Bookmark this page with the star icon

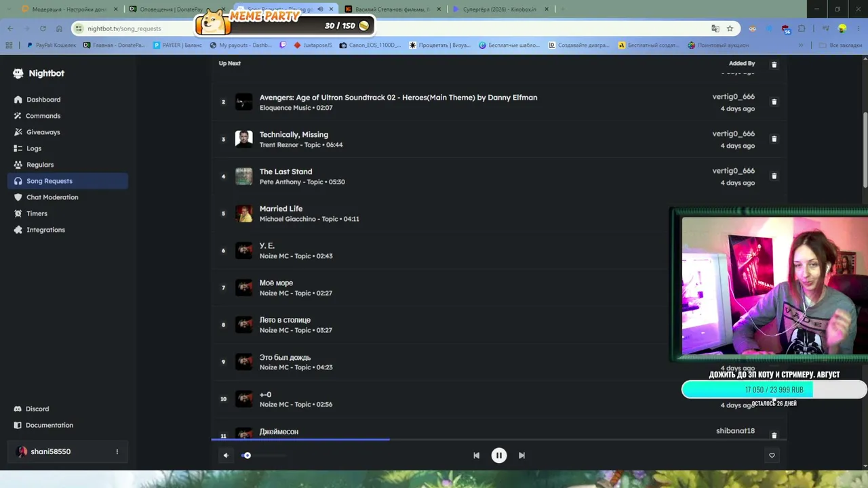[730, 28]
